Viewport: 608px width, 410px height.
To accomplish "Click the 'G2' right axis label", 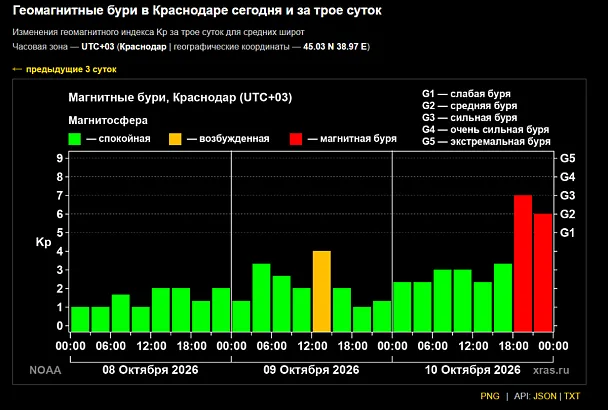I will tap(567, 214).
